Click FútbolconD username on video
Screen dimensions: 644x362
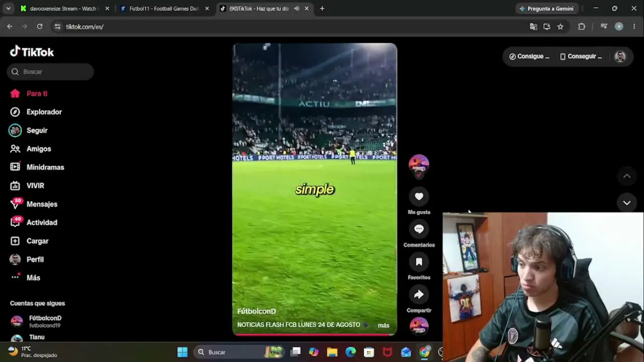point(256,311)
